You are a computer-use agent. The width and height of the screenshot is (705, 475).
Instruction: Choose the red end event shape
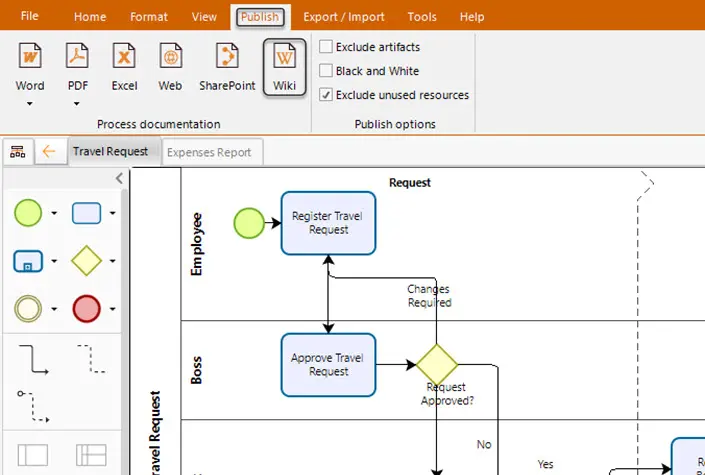86,309
